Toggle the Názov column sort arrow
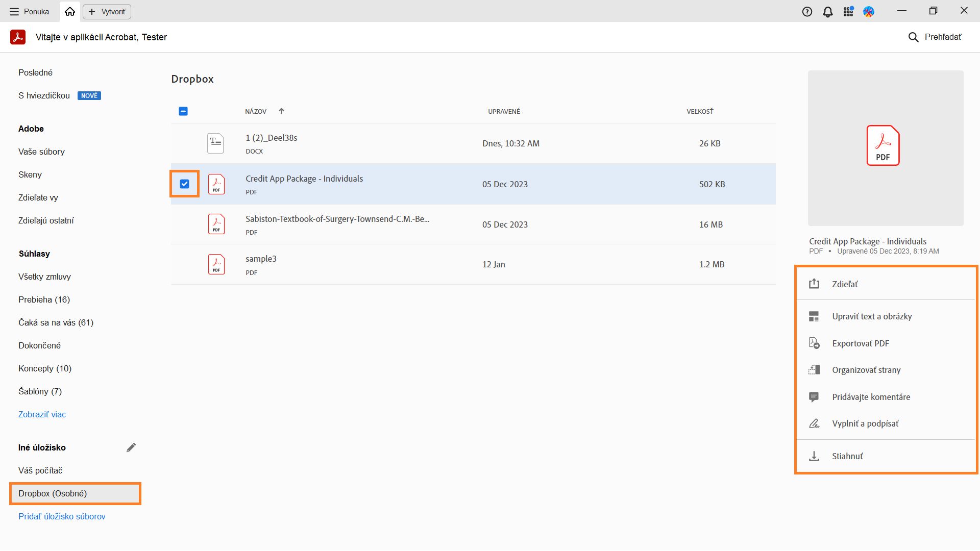Viewport: 980px width, 551px height. tap(281, 111)
